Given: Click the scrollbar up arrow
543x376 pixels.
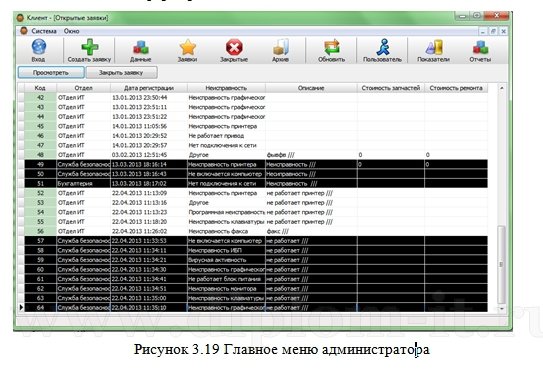Looking at the screenshot, I should point(501,88).
